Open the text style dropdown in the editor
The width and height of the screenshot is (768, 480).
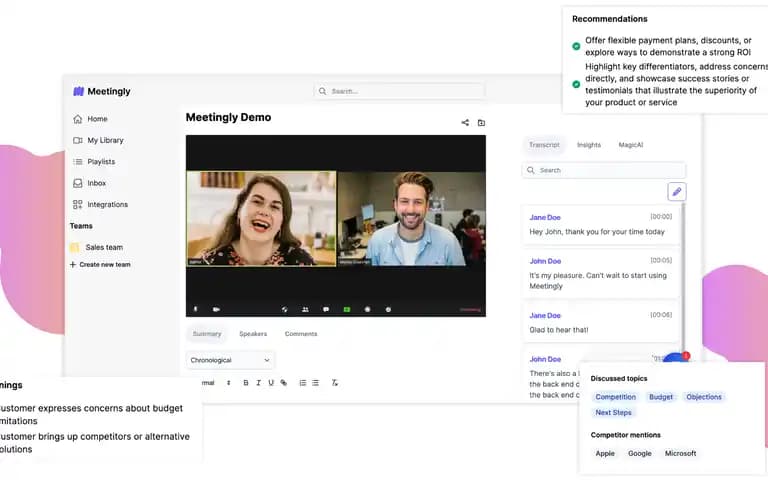tap(216, 383)
